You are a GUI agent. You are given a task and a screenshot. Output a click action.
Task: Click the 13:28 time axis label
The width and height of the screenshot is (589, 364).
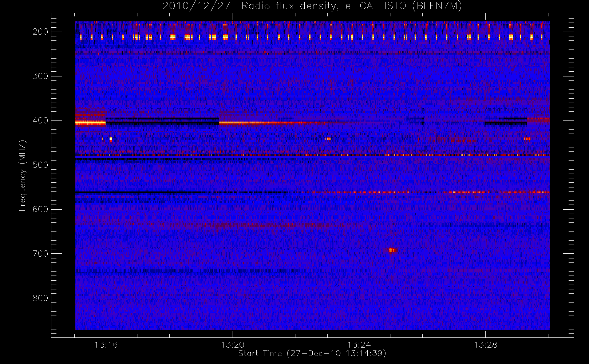tap(485, 345)
